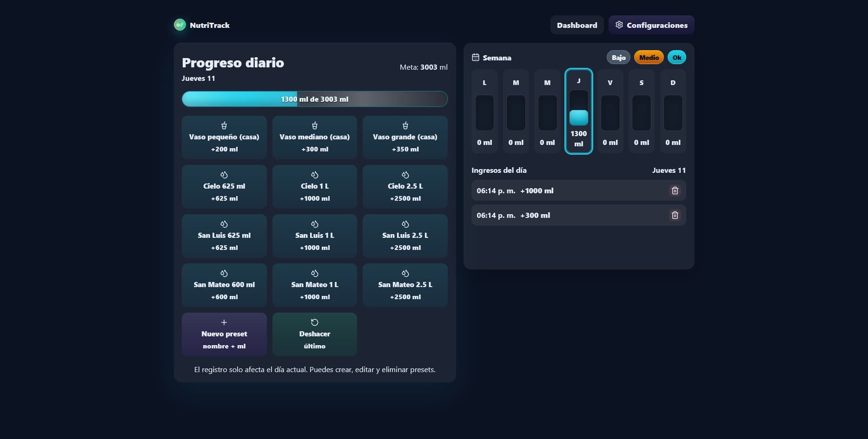Add water using Vaso grande (casa) preset
Viewport: 868px width, 439px height.
coord(405,137)
